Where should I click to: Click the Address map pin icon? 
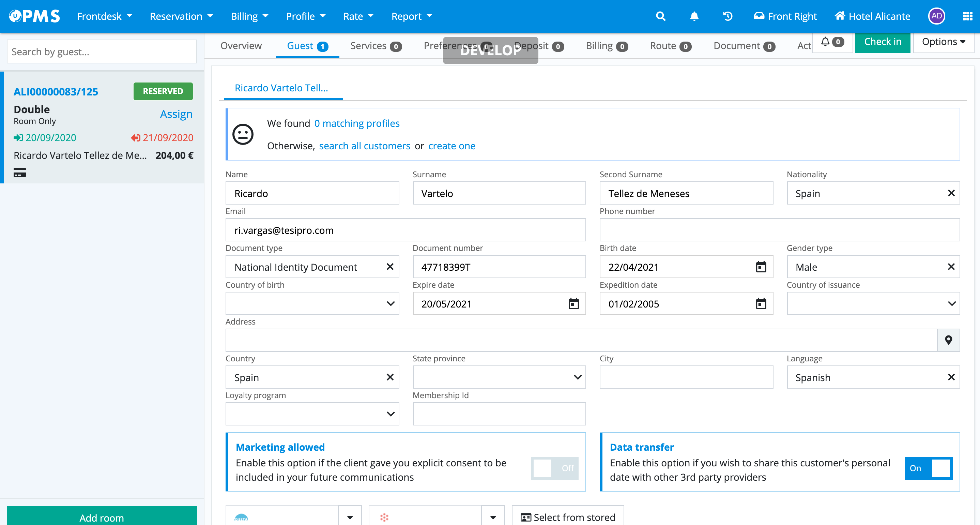[x=948, y=340]
